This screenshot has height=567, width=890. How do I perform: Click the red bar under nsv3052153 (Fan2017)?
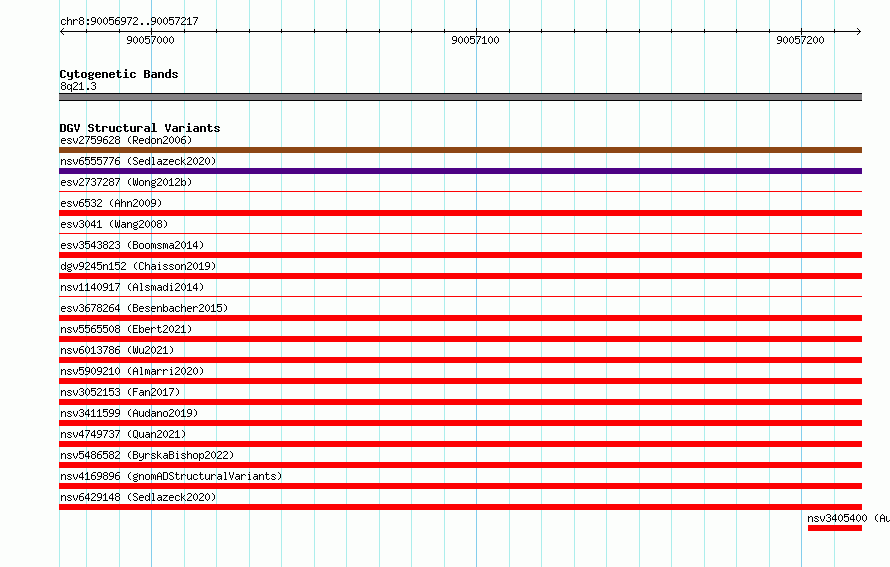[x=460, y=402]
